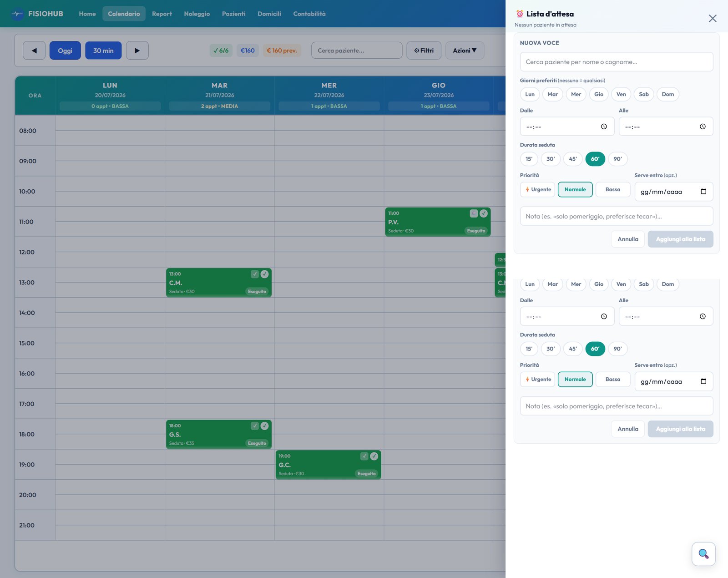Open the floating magnifier search button
This screenshot has height=578, width=728.
coord(703,554)
